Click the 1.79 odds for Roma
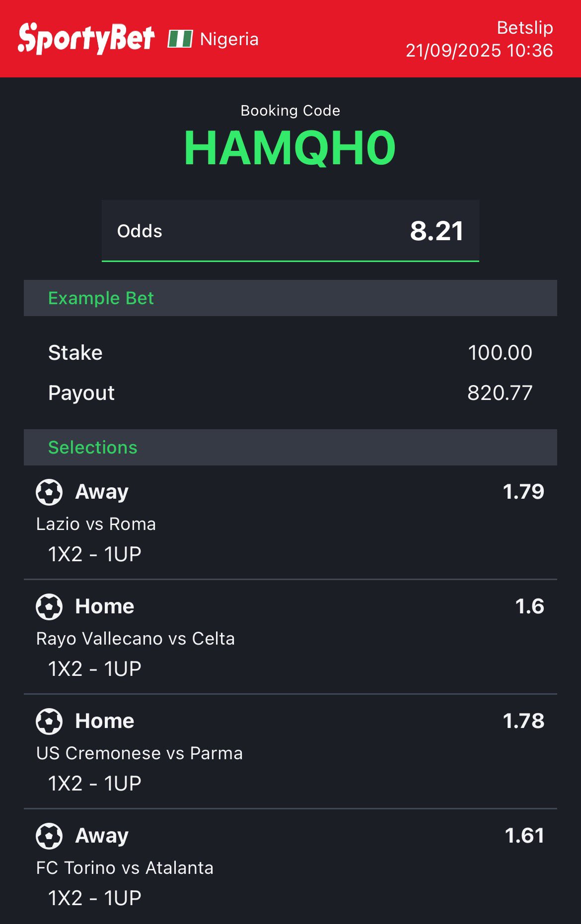 click(x=523, y=492)
